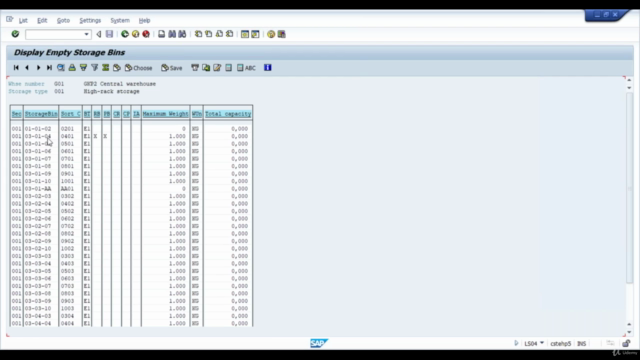Click the black previous-entry left arrow

27,68
